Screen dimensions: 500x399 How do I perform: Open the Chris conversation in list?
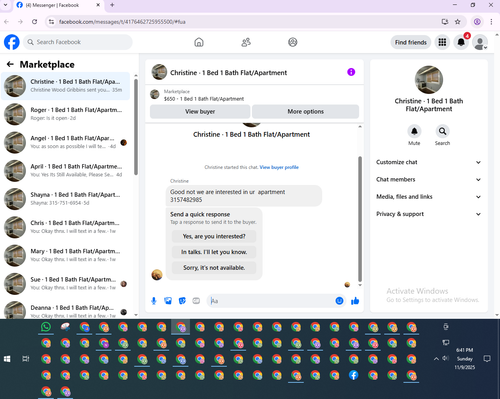click(x=66, y=227)
